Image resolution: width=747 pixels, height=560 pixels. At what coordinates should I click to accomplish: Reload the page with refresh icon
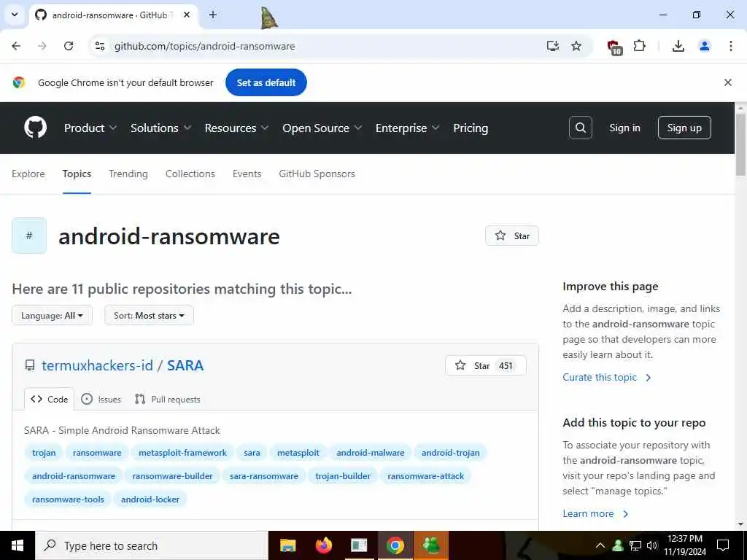pos(69,46)
